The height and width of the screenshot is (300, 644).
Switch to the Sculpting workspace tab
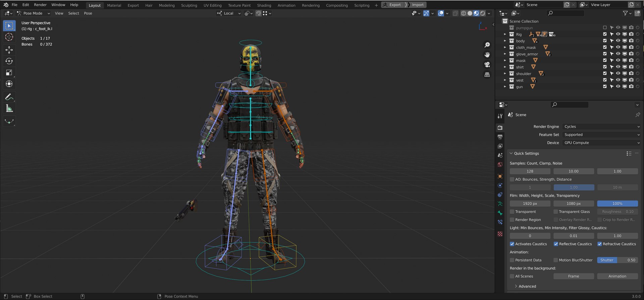pyautogui.click(x=189, y=5)
